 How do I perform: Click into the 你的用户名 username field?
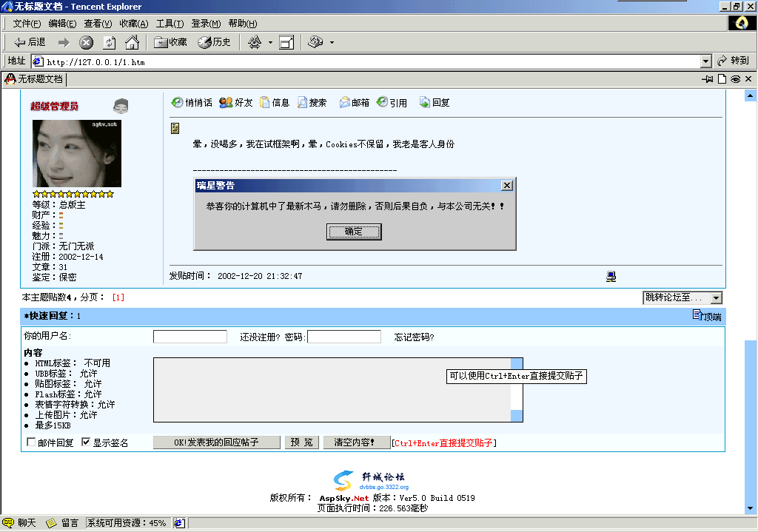[x=190, y=337]
